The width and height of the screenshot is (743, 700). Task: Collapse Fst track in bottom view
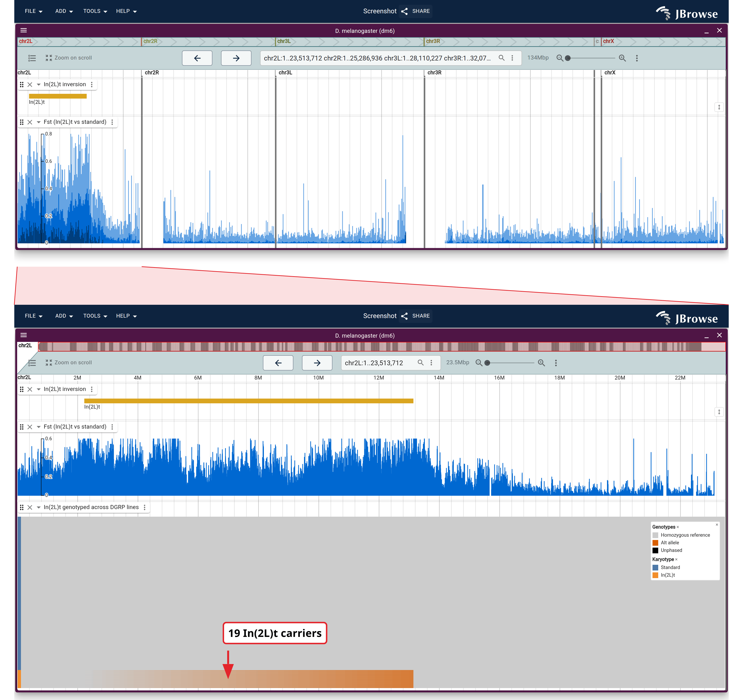click(39, 427)
